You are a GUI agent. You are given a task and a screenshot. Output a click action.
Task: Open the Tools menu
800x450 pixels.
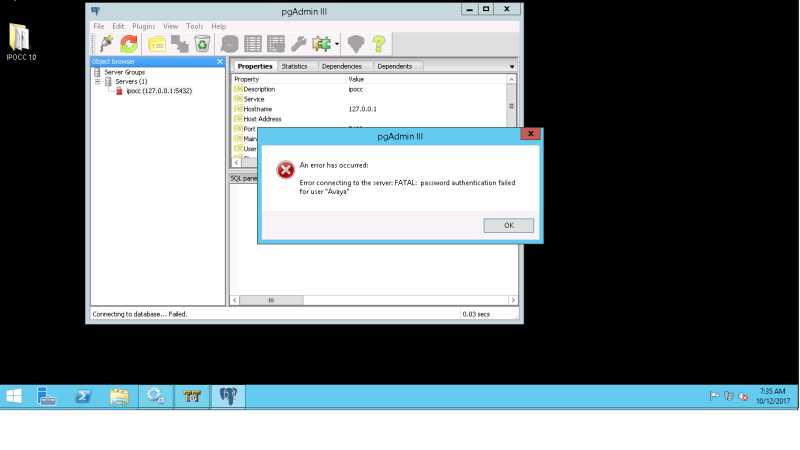[x=194, y=26]
